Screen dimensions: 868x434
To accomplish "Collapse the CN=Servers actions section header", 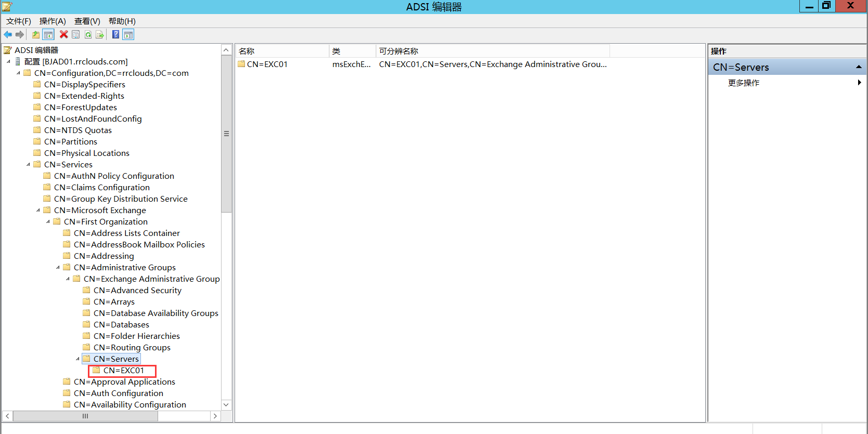I will click(859, 67).
